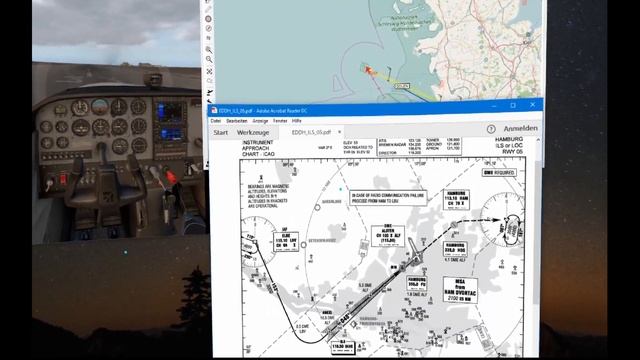Minimize the Acrobat Reader window

tap(494, 105)
